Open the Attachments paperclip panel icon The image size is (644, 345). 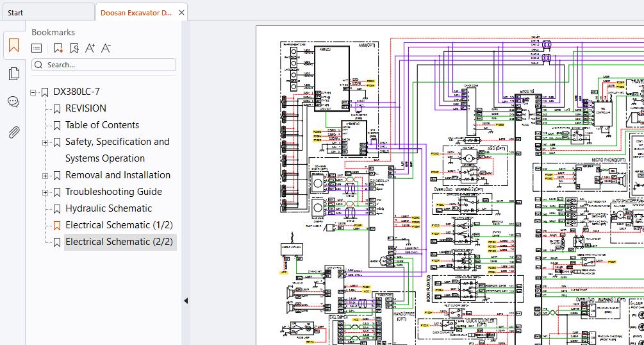[13, 132]
